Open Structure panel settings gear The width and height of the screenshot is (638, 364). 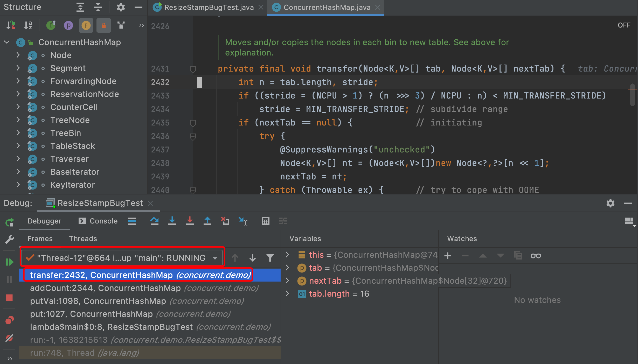click(121, 7)
